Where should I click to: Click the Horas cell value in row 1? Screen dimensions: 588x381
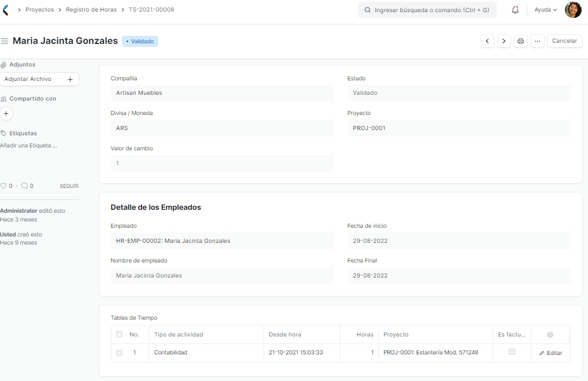[359, 353]
